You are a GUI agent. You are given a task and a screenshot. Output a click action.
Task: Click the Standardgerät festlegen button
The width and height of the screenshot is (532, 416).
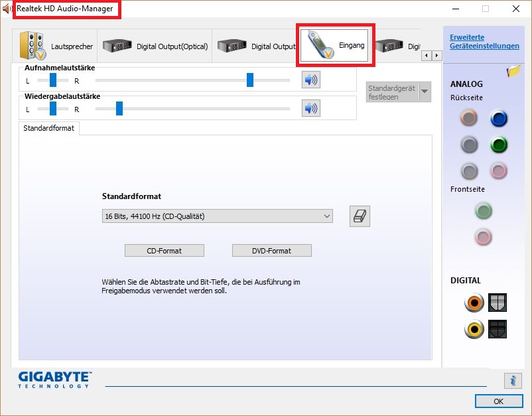[392, 92]
